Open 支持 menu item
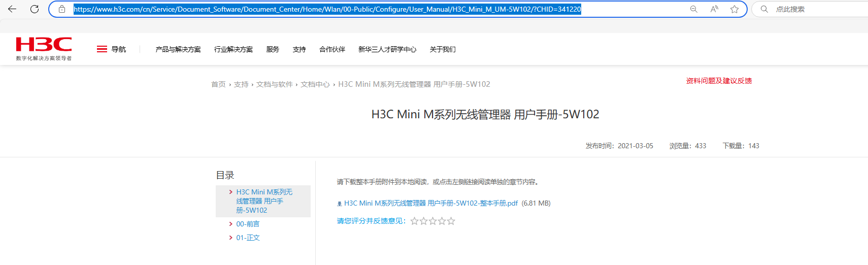 (299, 49)
